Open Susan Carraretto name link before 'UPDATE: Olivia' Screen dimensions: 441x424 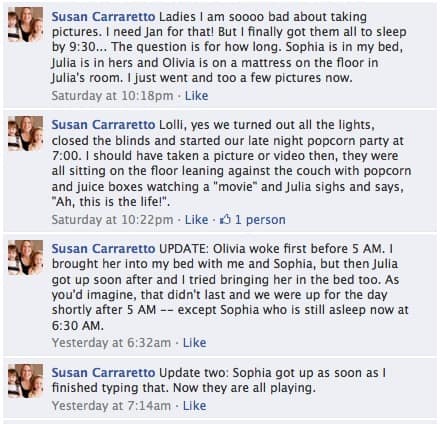103,249
